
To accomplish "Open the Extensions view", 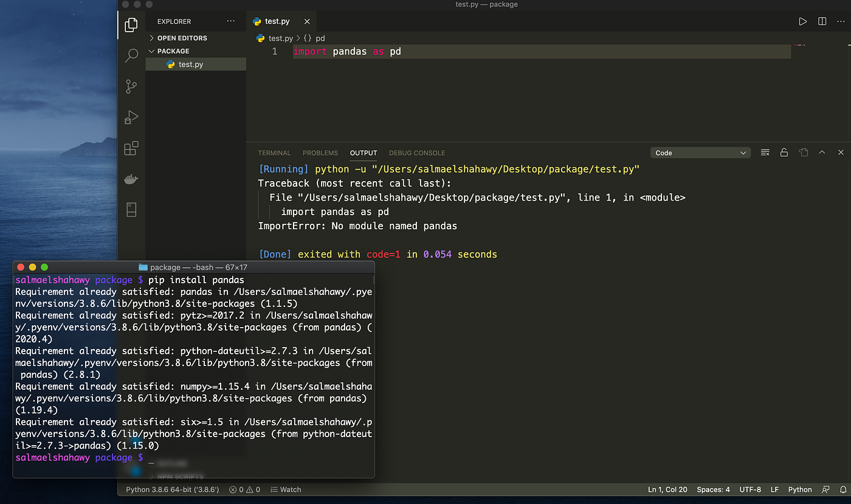I will tap(131, 148).
